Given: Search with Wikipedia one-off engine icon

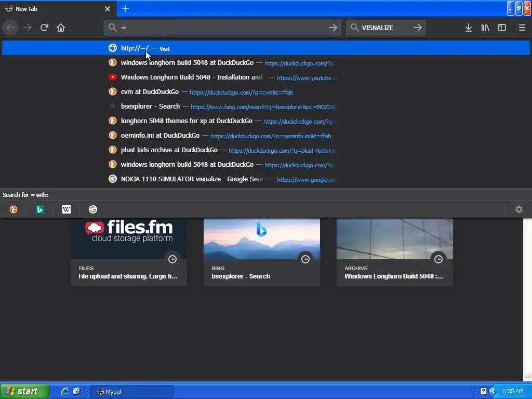Looking at the screenshot, I should click(66, 209).
